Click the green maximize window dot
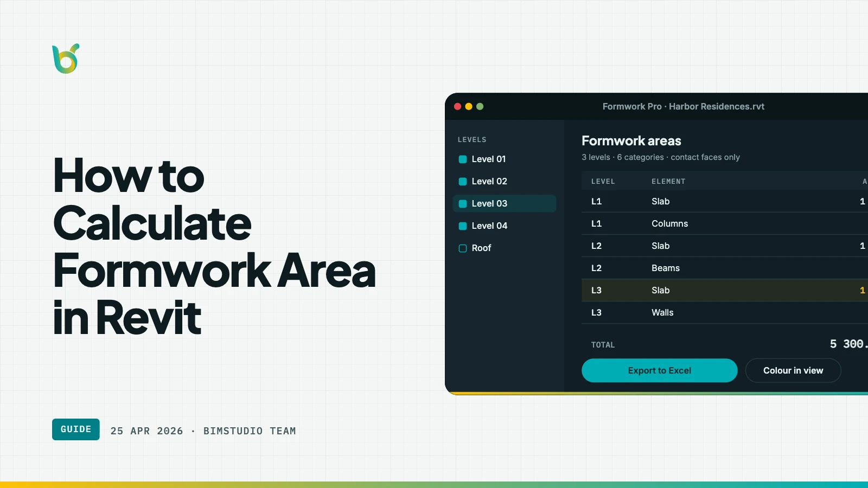Screen dimensions: 868x488 point(480,106)
